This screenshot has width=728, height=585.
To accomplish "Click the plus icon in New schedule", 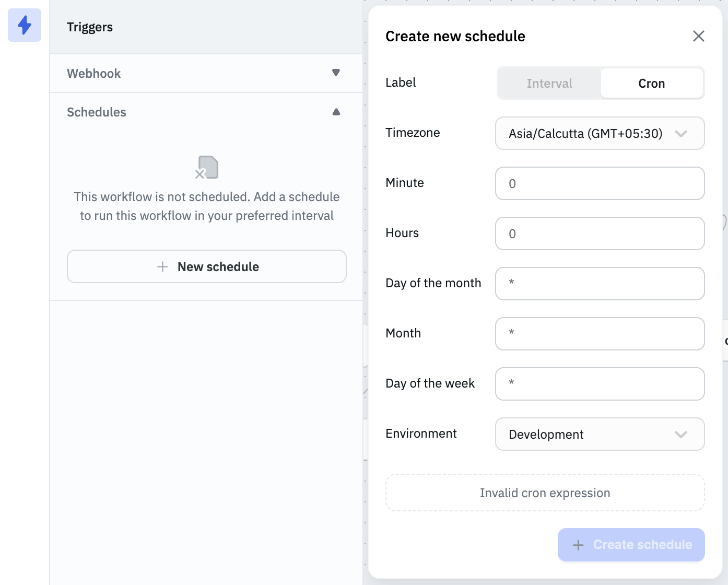I will click(162, 267).
